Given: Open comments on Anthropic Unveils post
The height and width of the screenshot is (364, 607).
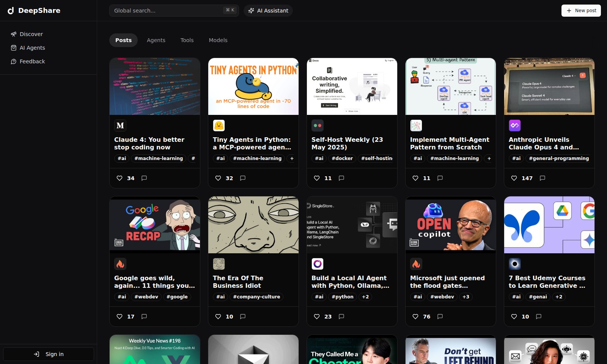Looking at the screenshot, I should tap(543, 178).
